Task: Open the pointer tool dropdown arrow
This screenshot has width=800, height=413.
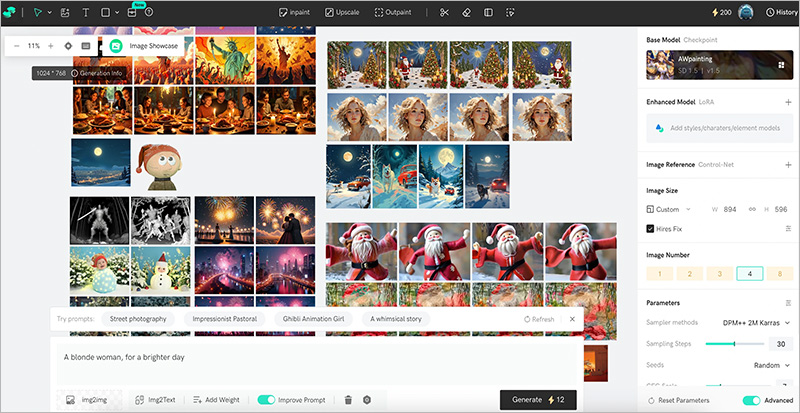Action: tap(49, 13)
